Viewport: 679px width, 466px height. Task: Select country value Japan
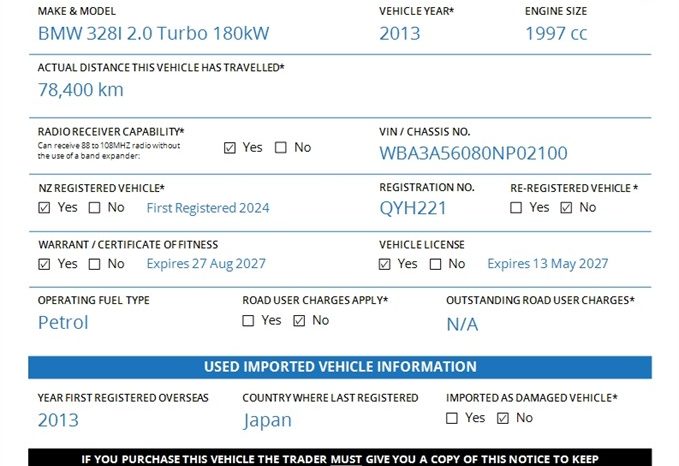pos(267,421)
